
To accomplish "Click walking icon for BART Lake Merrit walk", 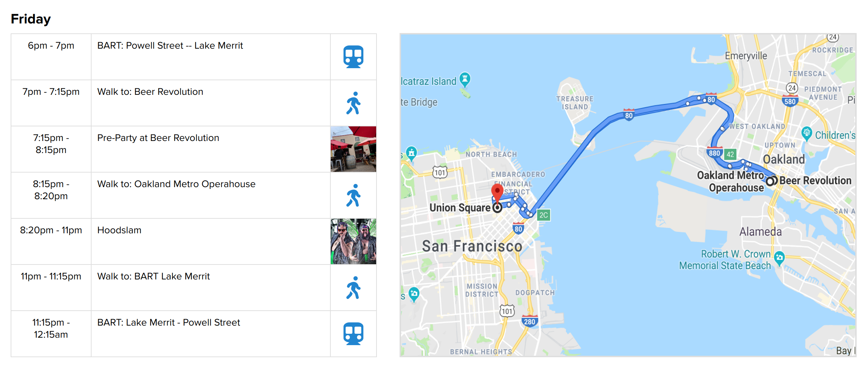I will (353, 288).
